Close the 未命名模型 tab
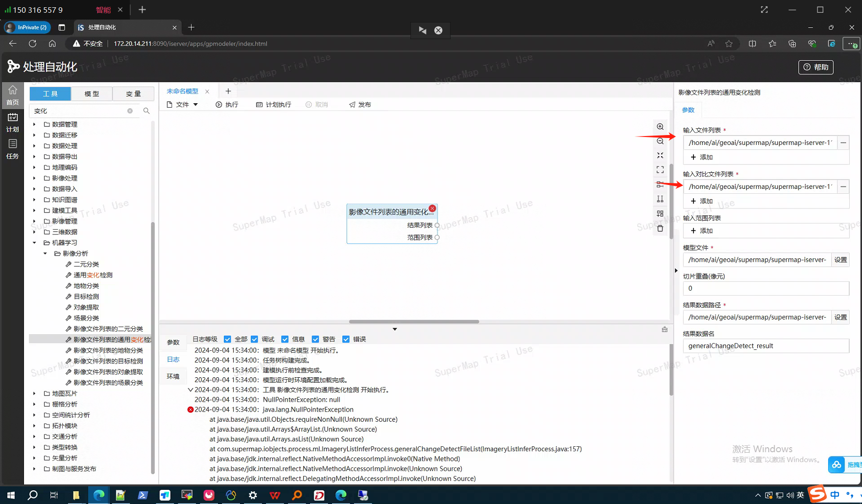 [x=207, y=92]
